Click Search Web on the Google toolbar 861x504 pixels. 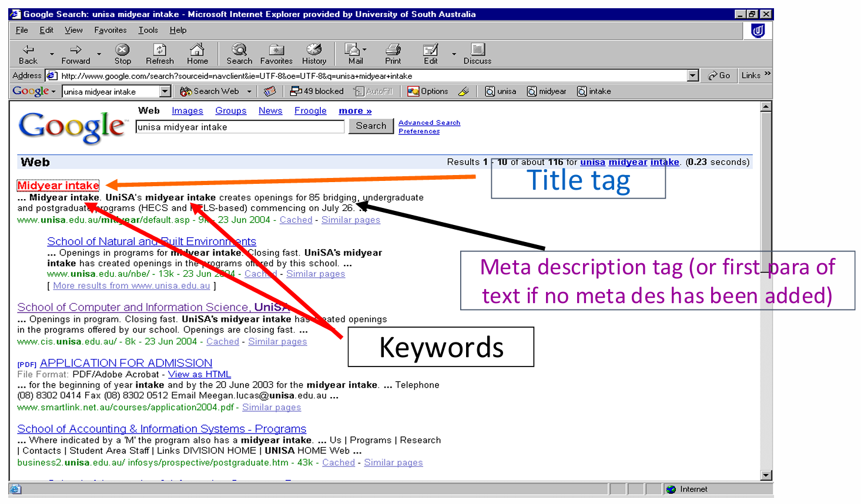(x=210, y=91)
